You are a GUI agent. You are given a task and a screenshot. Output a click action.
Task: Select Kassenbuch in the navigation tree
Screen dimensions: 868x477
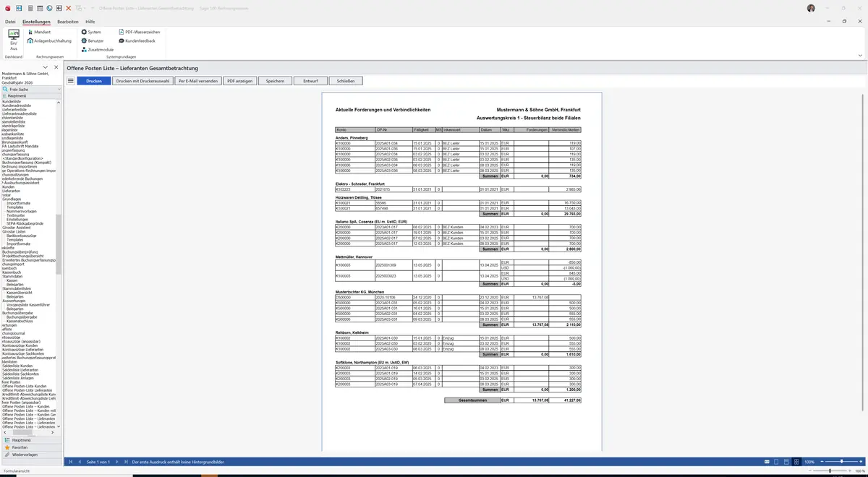click(x=13, y=272)
